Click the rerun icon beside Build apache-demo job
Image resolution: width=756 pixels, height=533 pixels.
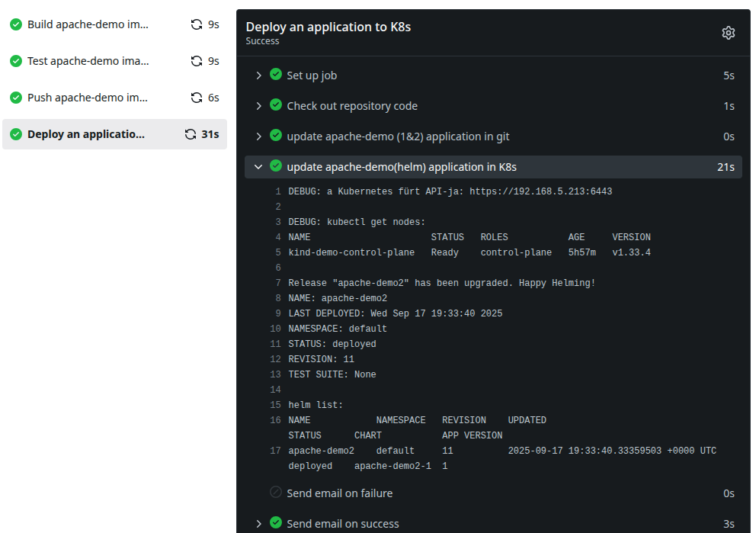click(197, 24)
